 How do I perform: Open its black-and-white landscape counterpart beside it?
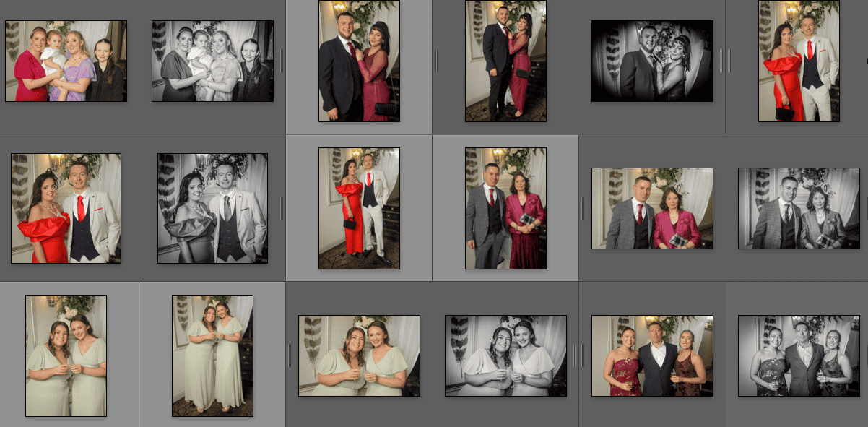tap(797, 208)
